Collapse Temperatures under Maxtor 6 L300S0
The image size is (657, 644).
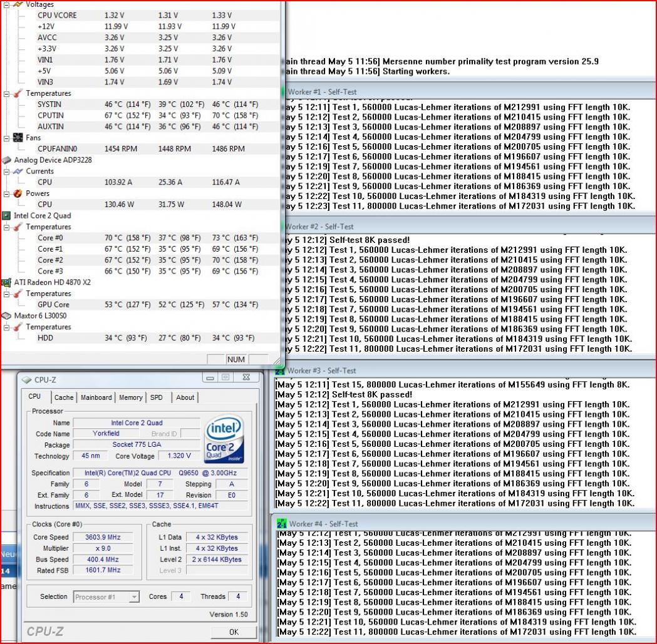click(x=7, y=327)
